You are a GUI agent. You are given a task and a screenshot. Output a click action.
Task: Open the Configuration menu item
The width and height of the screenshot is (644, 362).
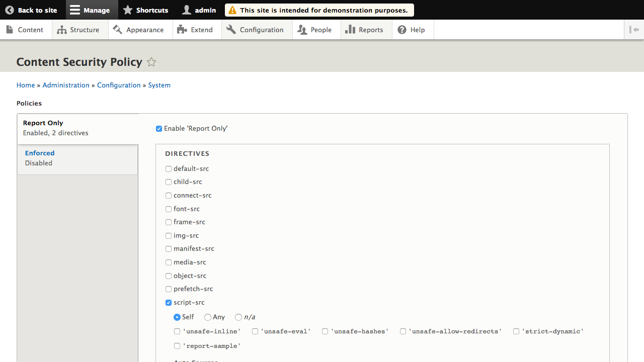click(x=257, y=30)
